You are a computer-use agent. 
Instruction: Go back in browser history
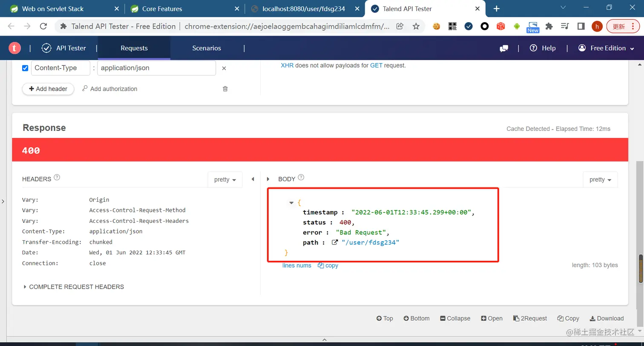pos(11,26)
